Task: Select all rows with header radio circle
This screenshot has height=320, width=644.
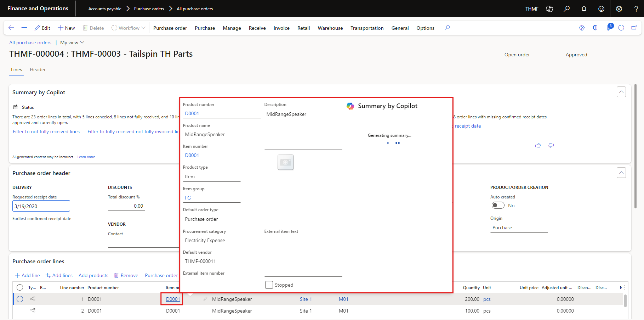Action: point(20,287)
